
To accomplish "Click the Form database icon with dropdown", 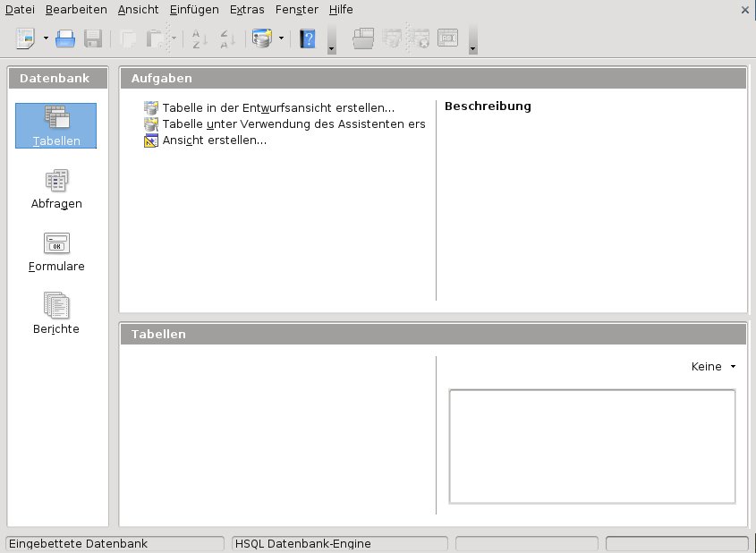I will tap(261, 38).
